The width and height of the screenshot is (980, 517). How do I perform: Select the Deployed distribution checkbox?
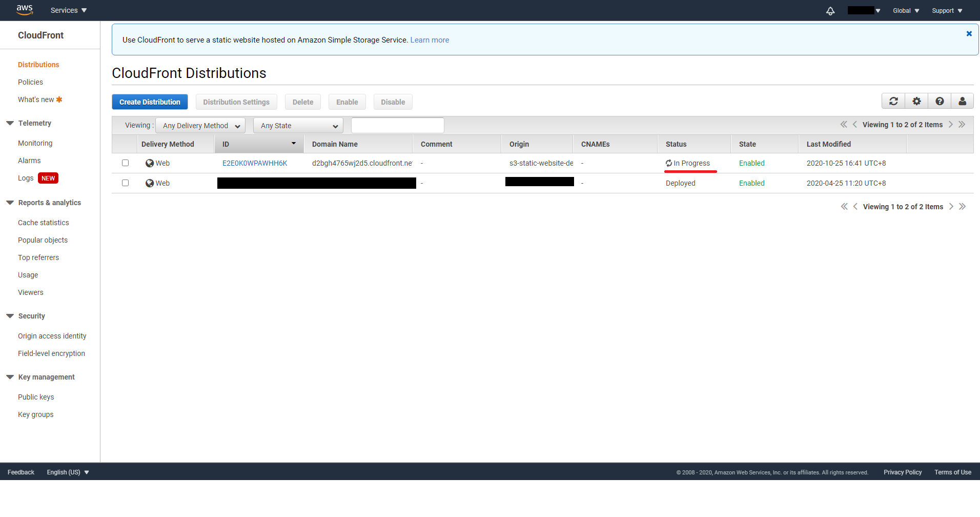(125, 183)
